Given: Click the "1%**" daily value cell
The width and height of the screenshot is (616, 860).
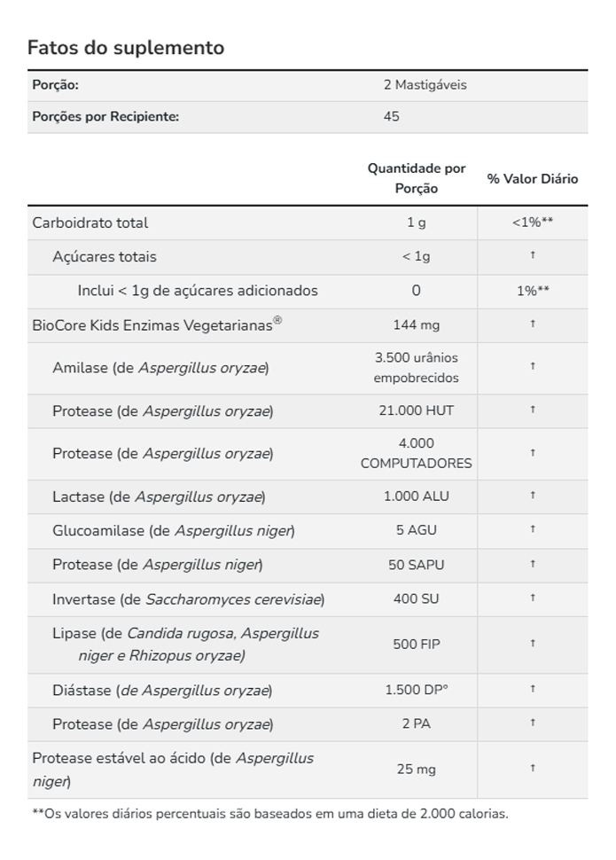Looking at the screenshot, I should 532,290.
